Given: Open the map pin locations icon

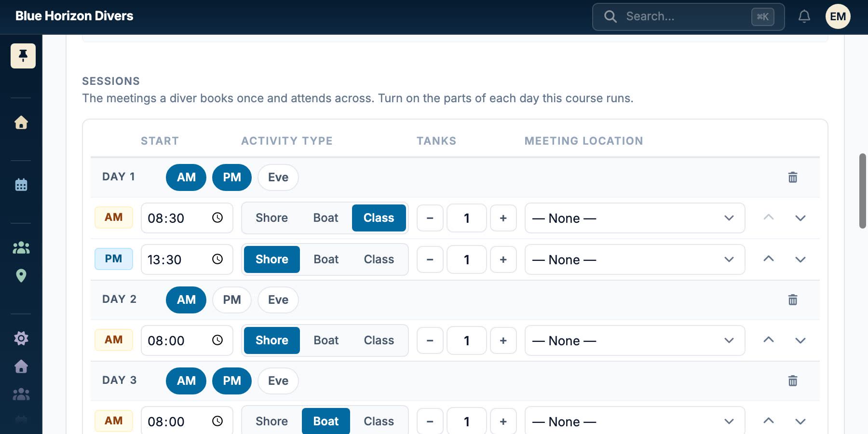Looking at the screenshot, I should [21, 276].
